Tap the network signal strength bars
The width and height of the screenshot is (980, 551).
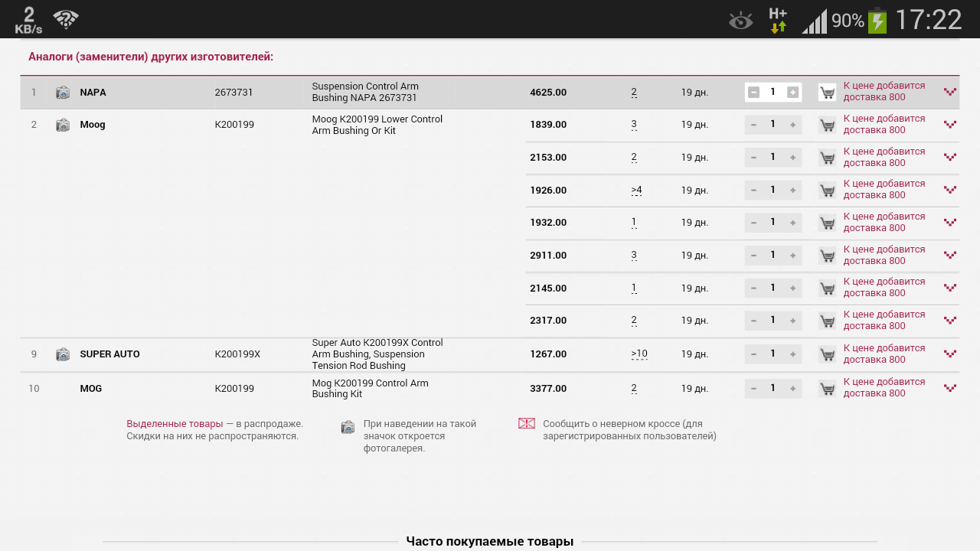[x=814, y=21]
